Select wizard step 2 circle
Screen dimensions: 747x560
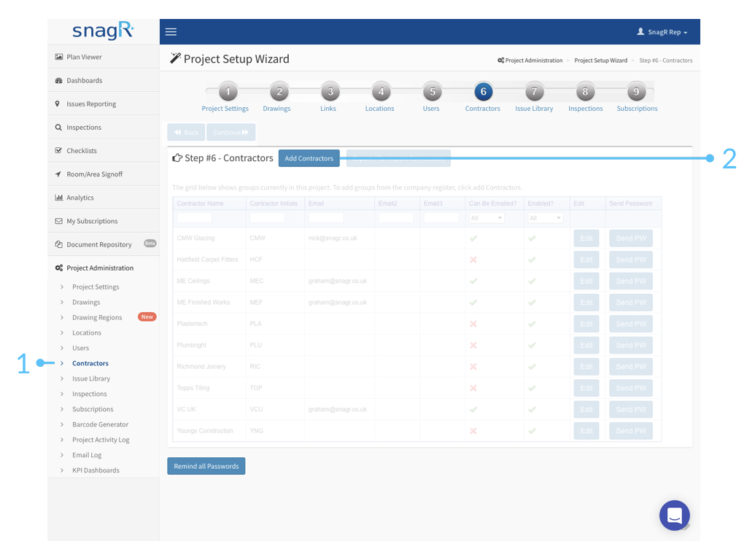[279, 91]
